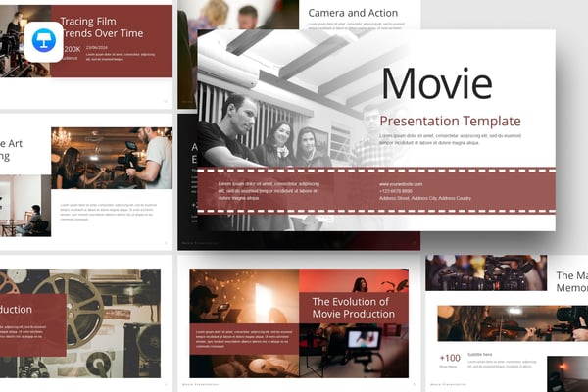Select the violinist and cameraman photo
The height and width of the screenshot is (392, 588).
click(x=112, y=158)
